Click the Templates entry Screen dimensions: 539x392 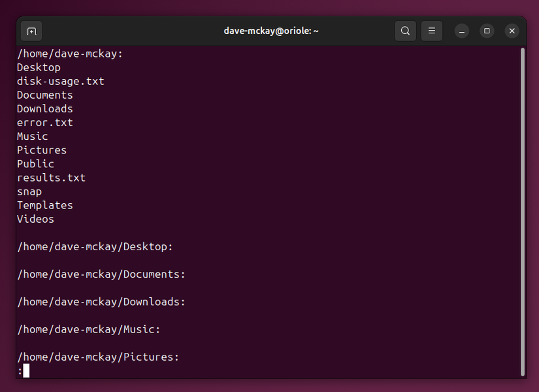pos(44,204)
